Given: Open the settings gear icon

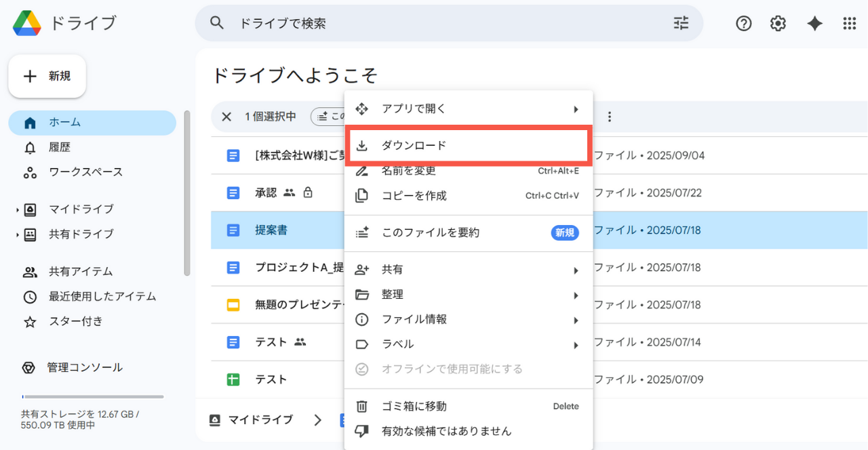Looking at the screenshot, I should pyautogui.click(x=778, y=23).
